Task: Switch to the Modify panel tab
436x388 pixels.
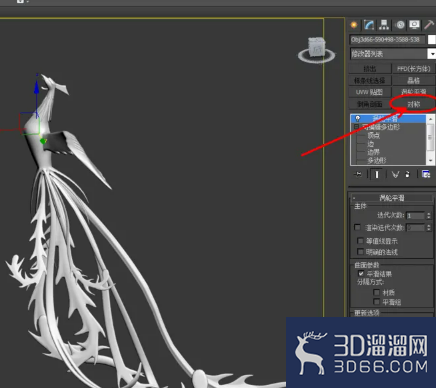Action: tap(369, 25)
